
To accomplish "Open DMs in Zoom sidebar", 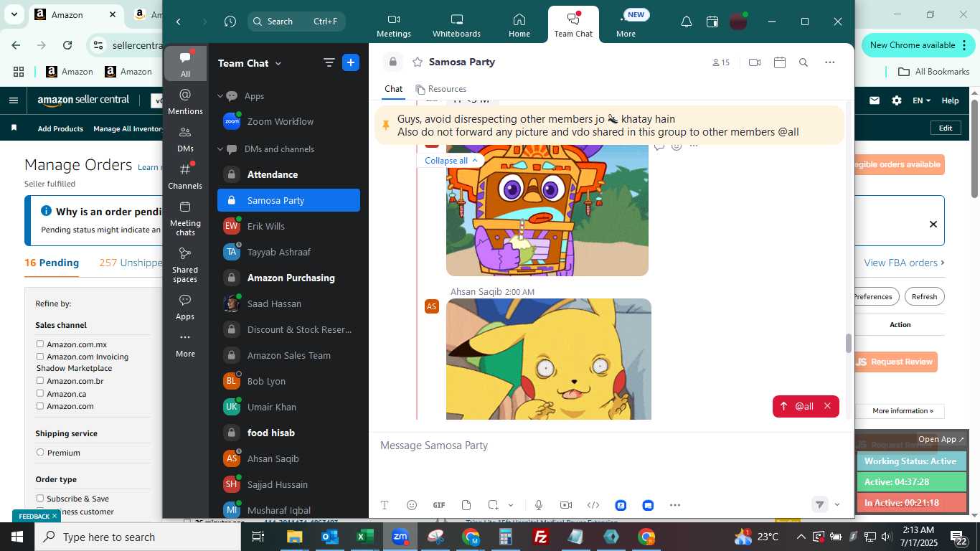I will (x=185, y=139).
